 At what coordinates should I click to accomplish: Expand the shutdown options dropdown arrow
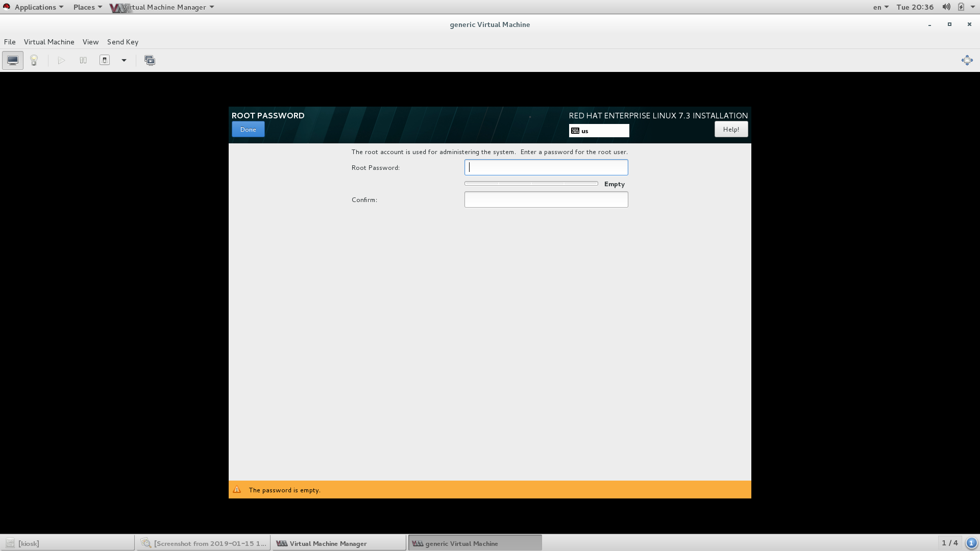[x=124, y=60]
